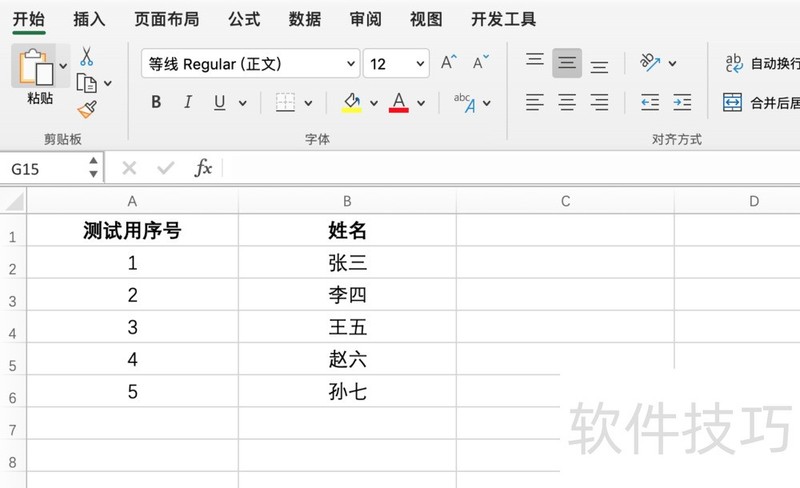This screenshot has height=488, width=800.
Task: Select the header cell 姓名
Action: click(x=347, y=230)
